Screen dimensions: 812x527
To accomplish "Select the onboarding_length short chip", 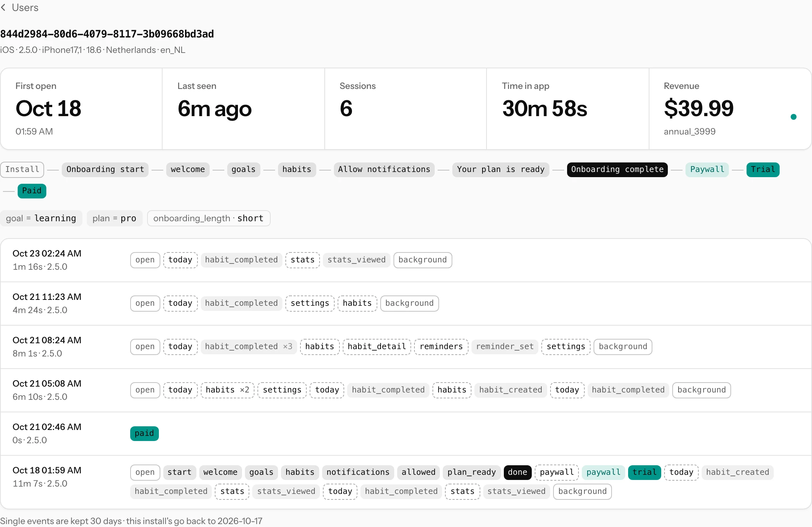I will tap(209, 218).
